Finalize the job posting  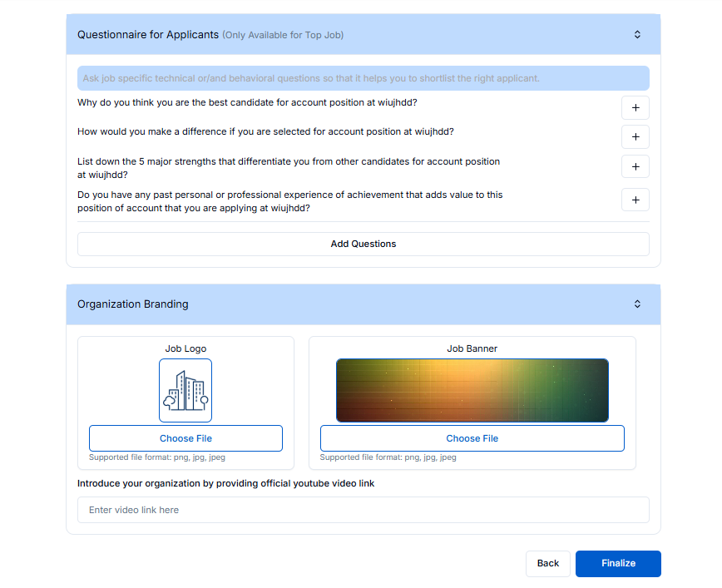coord(618,563)
